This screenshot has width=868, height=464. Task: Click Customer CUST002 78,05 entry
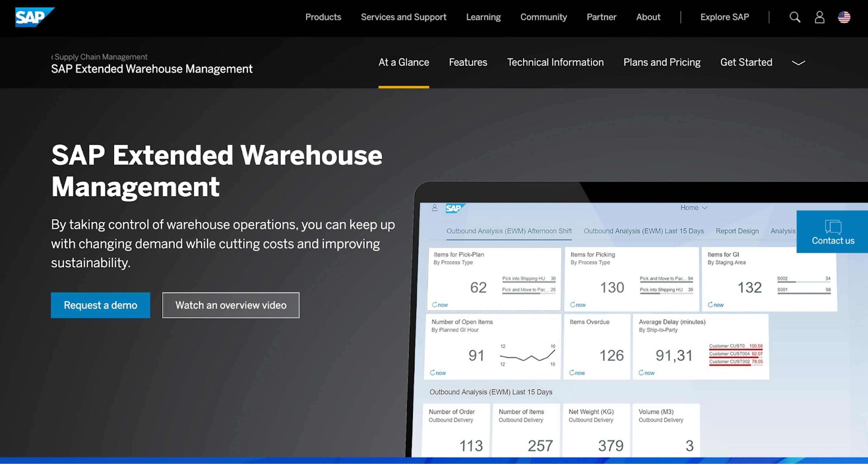[x=736, y=362]
